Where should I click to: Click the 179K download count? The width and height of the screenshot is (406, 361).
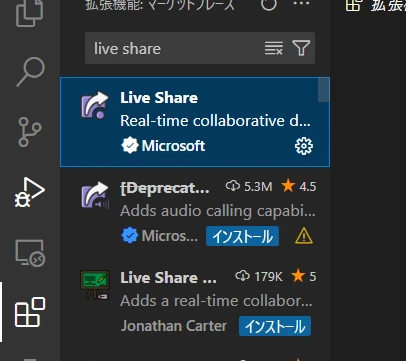(259, 276)
